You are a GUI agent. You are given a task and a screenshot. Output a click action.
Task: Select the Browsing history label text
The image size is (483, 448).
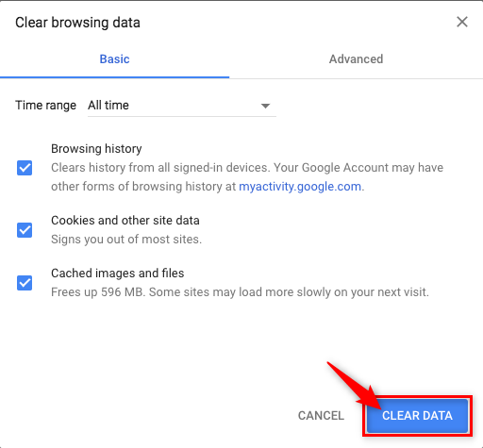[x=96, y=149]
